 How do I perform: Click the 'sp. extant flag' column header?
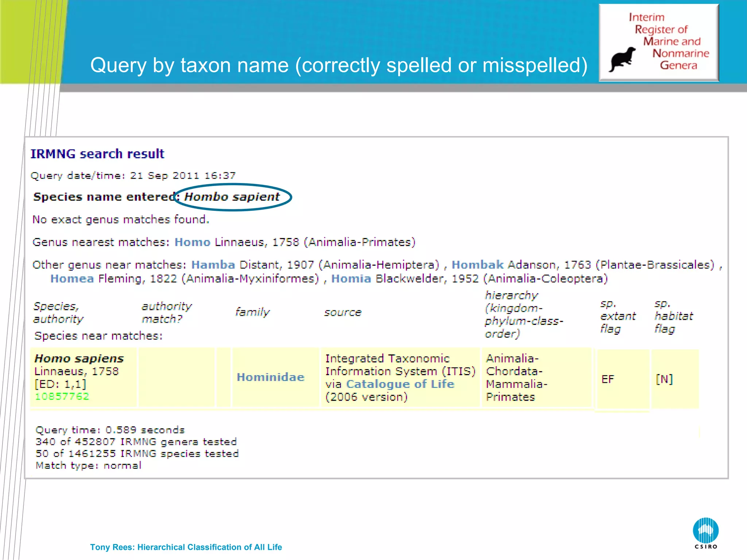click(x=618, y=316)
